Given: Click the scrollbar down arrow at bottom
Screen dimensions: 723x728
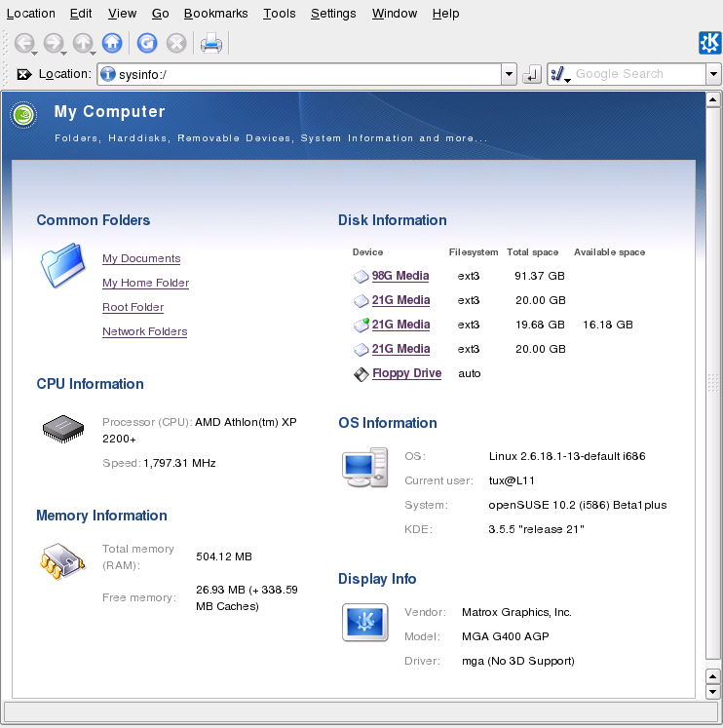Looking at the screenshot, I should point(713,691).
